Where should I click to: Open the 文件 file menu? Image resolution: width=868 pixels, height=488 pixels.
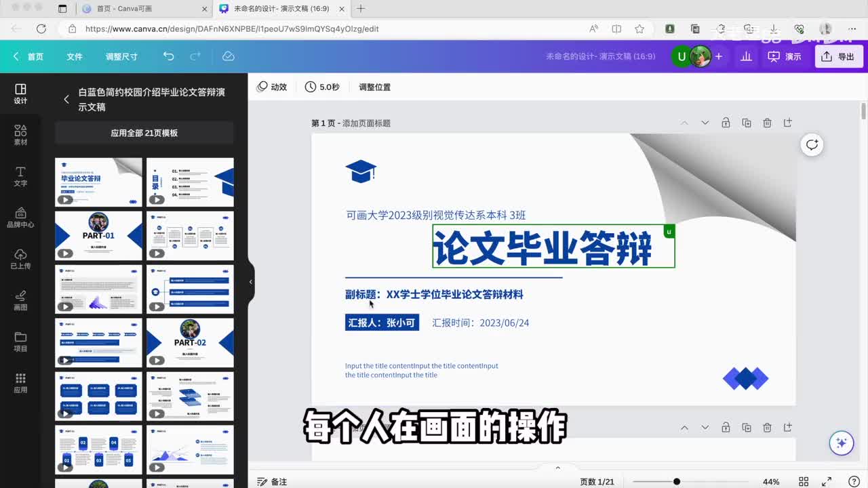coord(75,56)
